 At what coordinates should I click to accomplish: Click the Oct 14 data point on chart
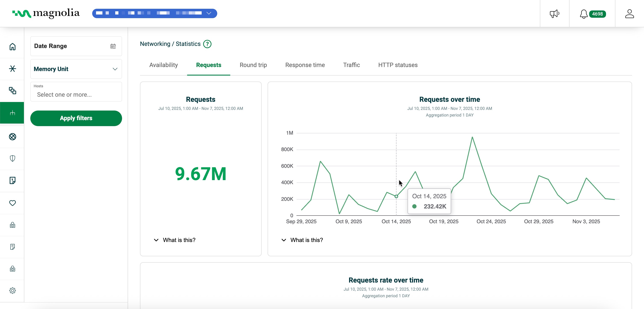point(396,197)
